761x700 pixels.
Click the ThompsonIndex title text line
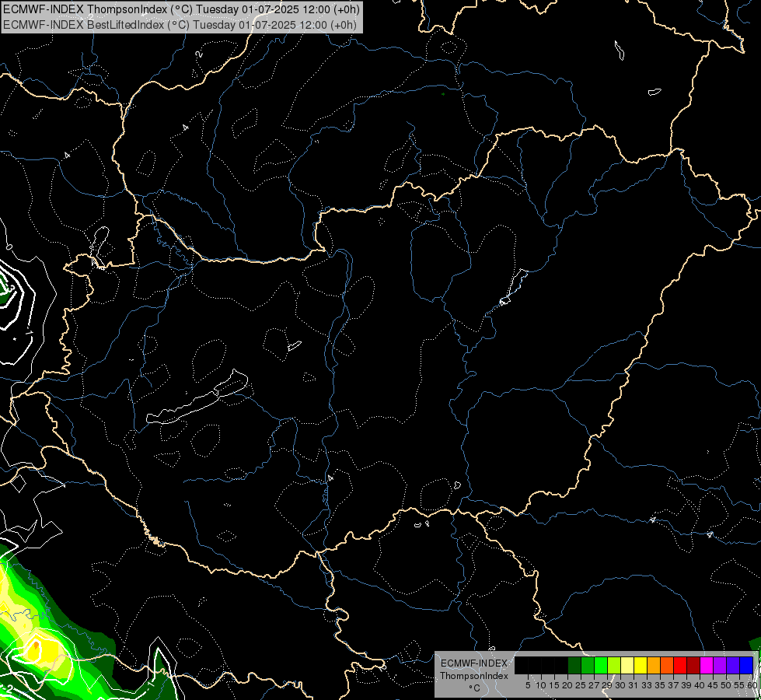pyautogui.click(x=181, y=9)
